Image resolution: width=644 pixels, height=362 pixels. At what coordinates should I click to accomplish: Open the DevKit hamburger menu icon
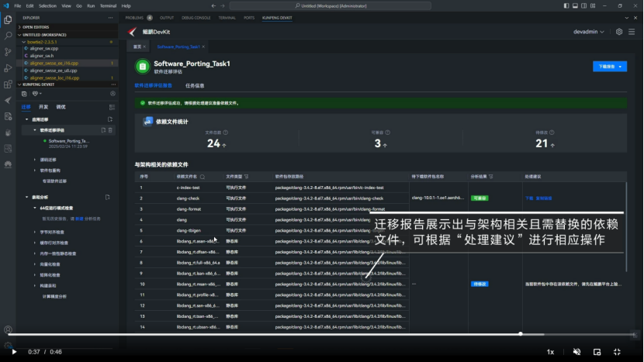pyautogui.click(x=632, y=32)
